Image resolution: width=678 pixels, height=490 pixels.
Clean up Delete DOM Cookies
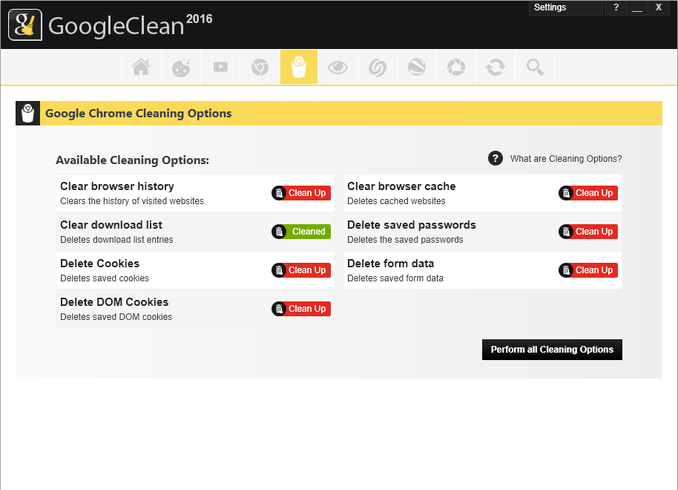pyautogui.click(x=301, y=309)
